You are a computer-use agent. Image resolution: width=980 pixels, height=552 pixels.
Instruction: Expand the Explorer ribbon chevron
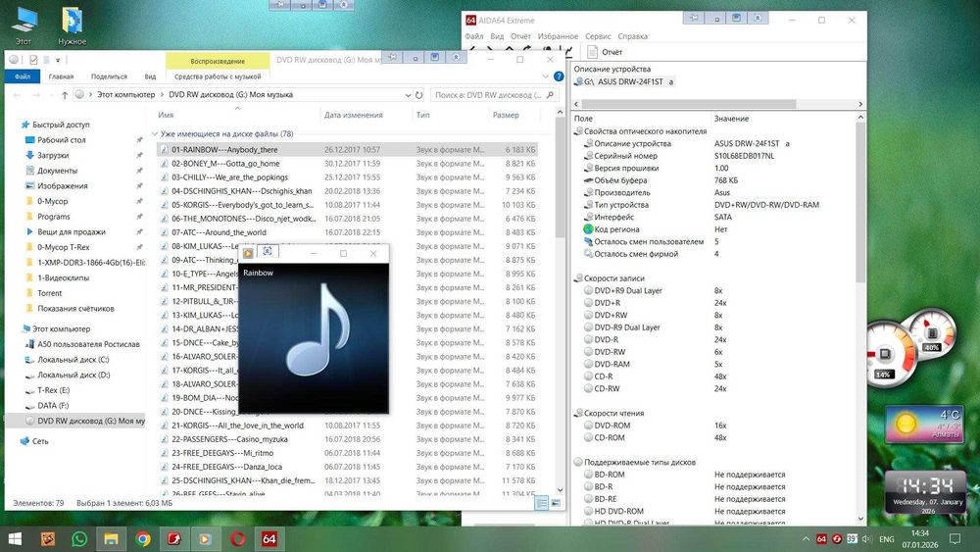click(546, 76)
